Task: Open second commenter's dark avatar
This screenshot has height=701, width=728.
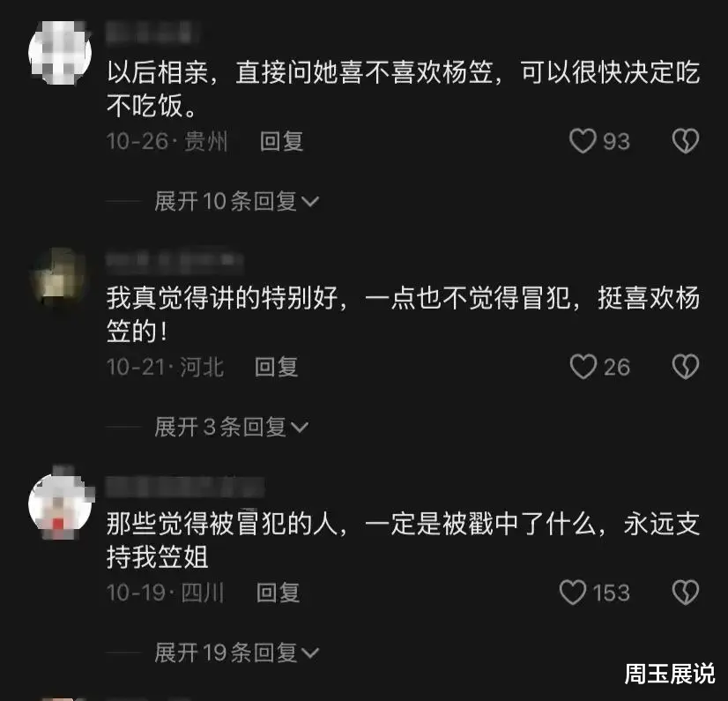Action: click(60, 278)
